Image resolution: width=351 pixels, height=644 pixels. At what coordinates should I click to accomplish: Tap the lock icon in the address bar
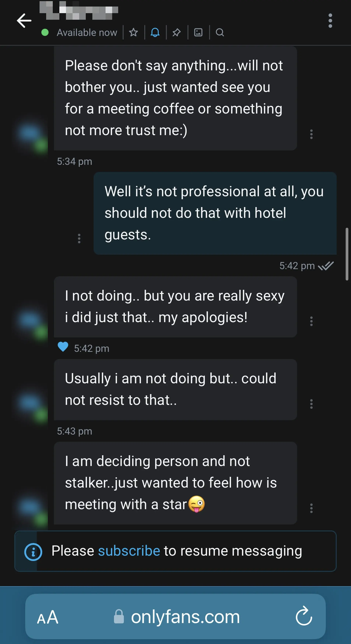[x=119, y=617]
